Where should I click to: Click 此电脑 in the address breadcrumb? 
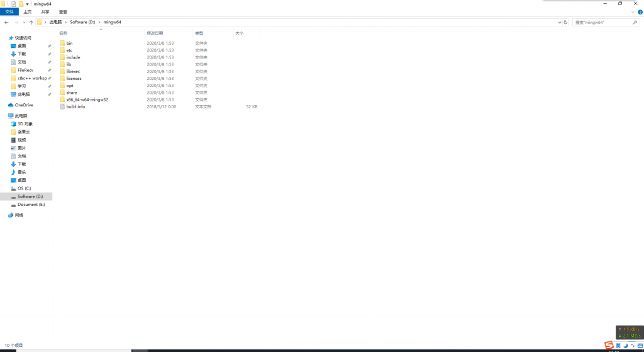[x=55, y=22]
